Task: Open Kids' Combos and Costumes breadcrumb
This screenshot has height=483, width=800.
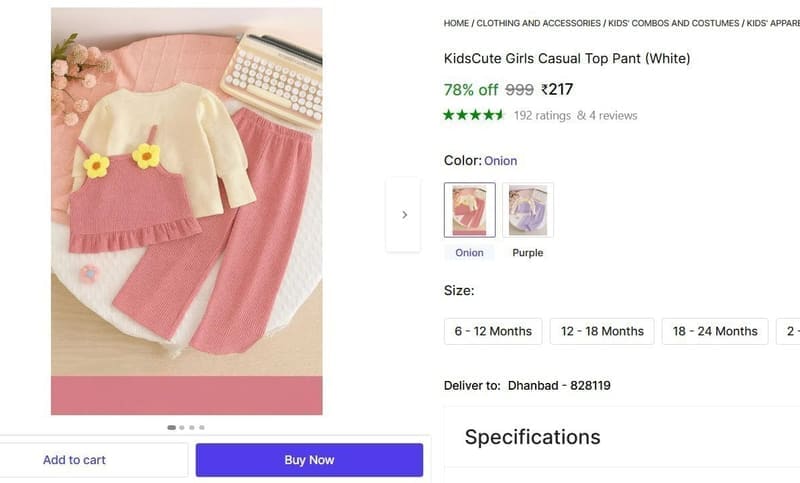Action: coord(673,23)
